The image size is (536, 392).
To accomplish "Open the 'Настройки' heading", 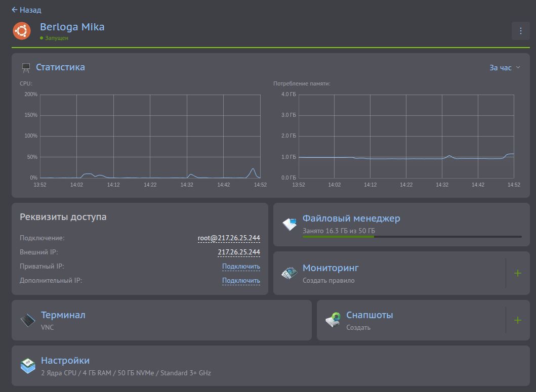I will (x=65, y=361).
